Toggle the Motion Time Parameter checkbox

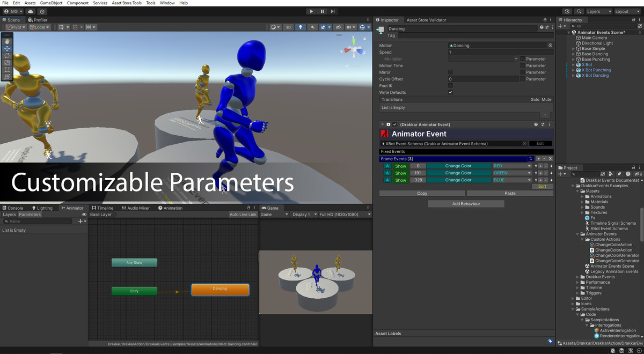(523, 65)
